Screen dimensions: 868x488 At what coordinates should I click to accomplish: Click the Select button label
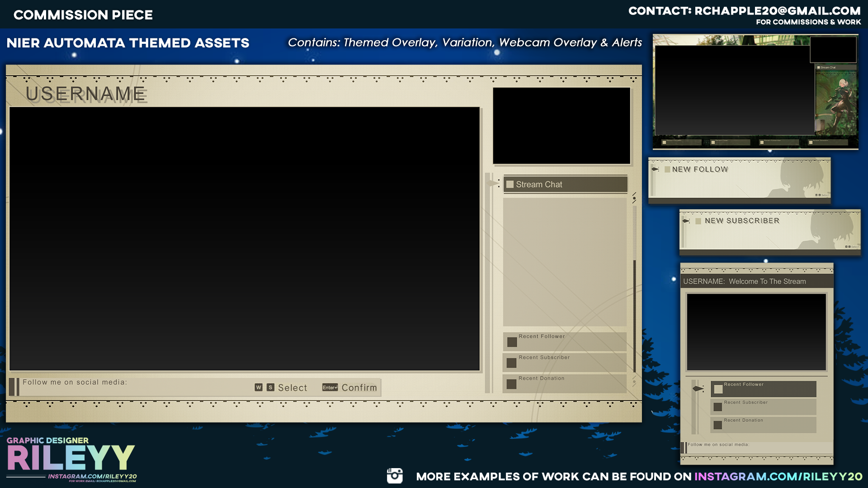click(x=292, y=388)
